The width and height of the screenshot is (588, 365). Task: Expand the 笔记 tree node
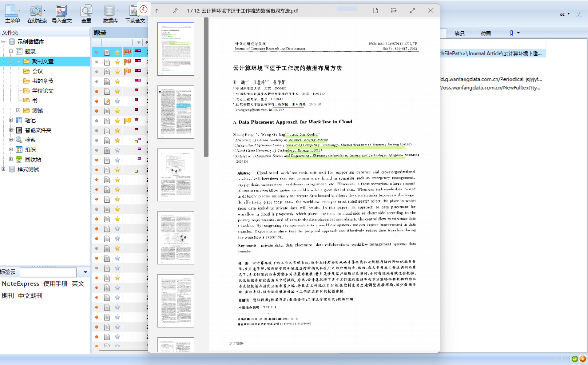(x=11, y=120)
